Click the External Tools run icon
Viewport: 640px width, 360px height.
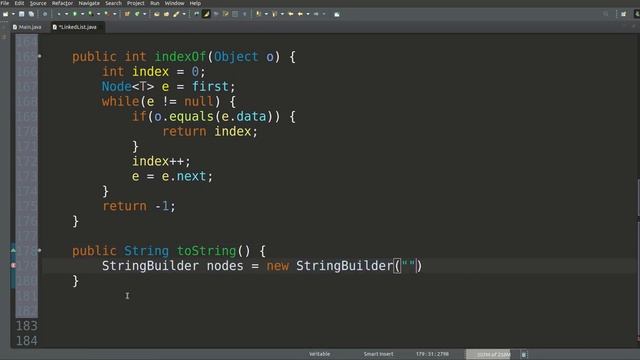click(x=106, y=14)
